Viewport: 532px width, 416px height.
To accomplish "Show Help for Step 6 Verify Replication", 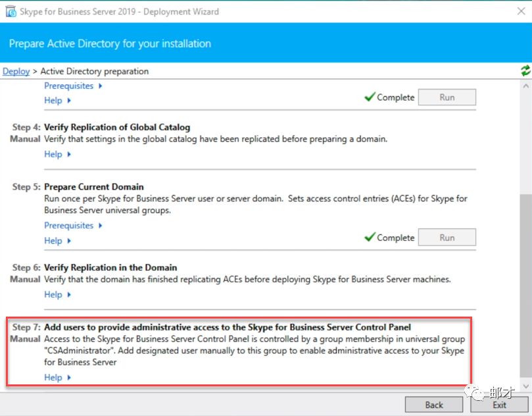I will (57, 295).
